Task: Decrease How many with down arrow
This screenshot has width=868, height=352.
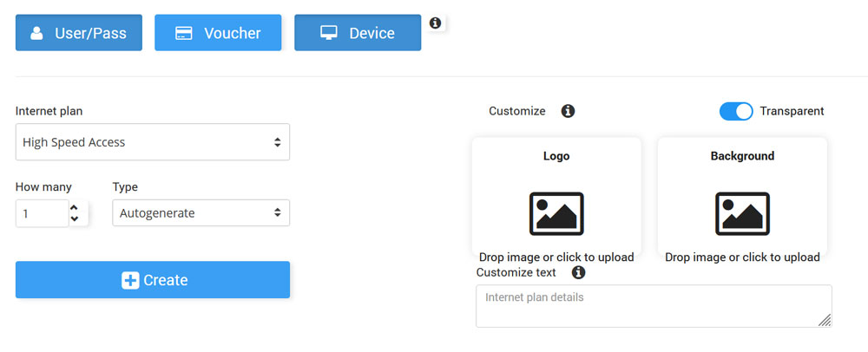Action: (74, 218)
